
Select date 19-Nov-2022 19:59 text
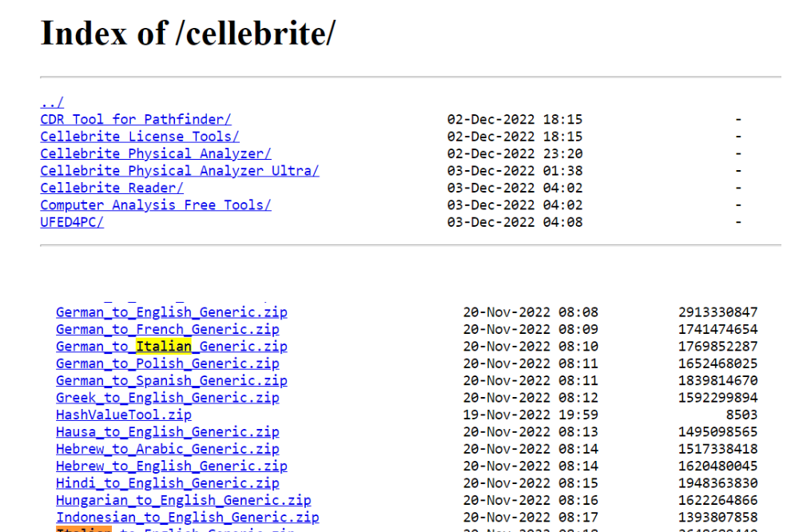pyautogui.click(x=531, y=415)
